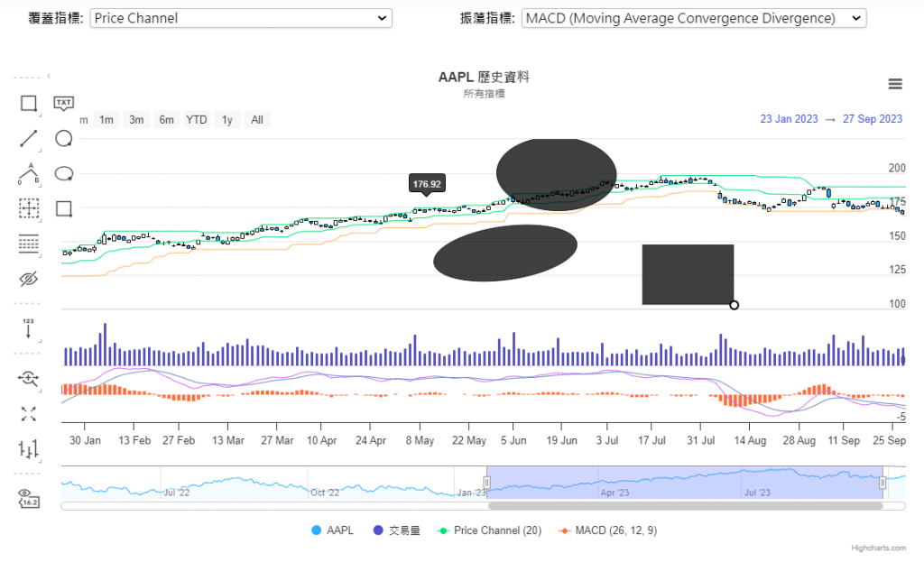Select the ellipse annotation tool
This screenshot has width=924, height=562.
point(63,174)
